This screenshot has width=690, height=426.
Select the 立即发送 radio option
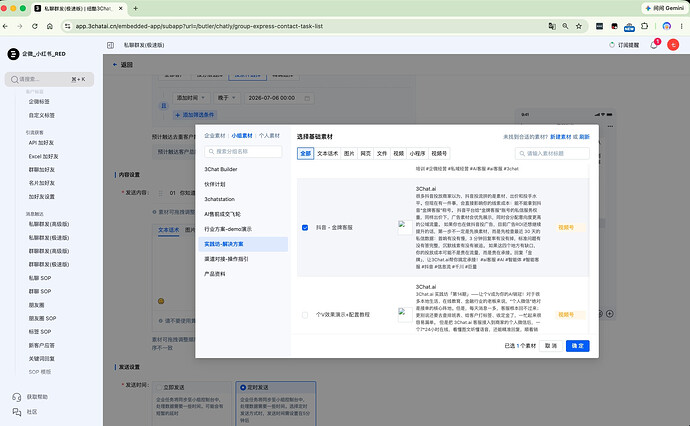[x=159, y=387]
